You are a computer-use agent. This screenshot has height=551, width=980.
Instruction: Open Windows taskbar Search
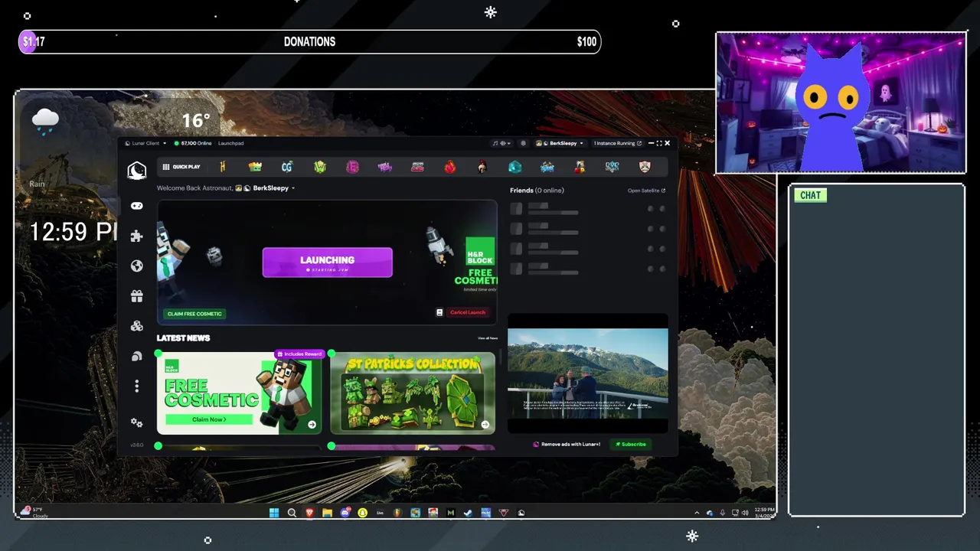(292, 513)
